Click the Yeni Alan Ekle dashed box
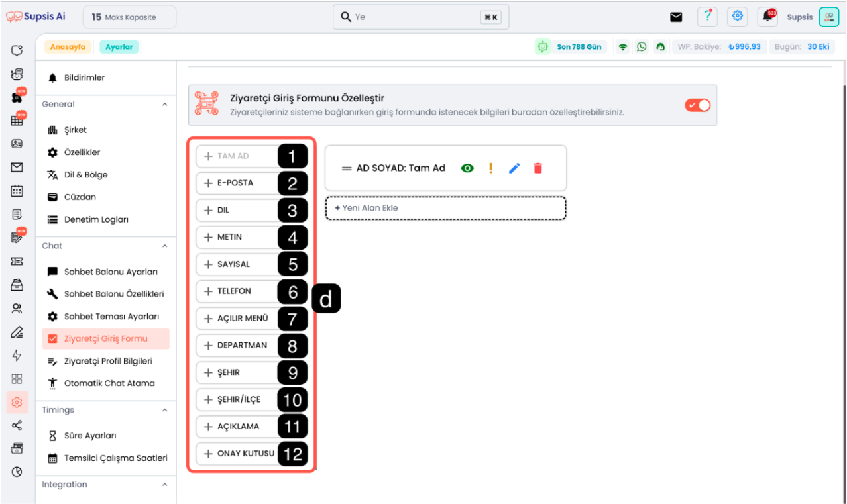Screen dimensions: 847x504 click(x=445, y=208)
